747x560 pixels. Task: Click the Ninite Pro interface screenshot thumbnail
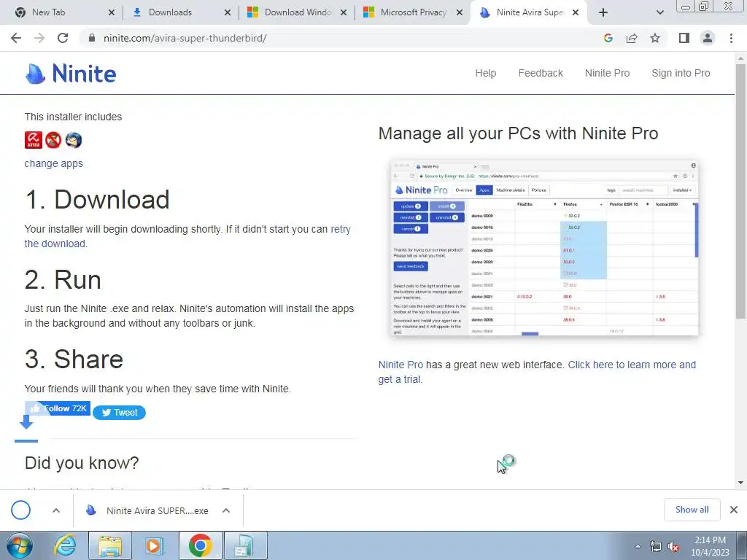point(544,248)
